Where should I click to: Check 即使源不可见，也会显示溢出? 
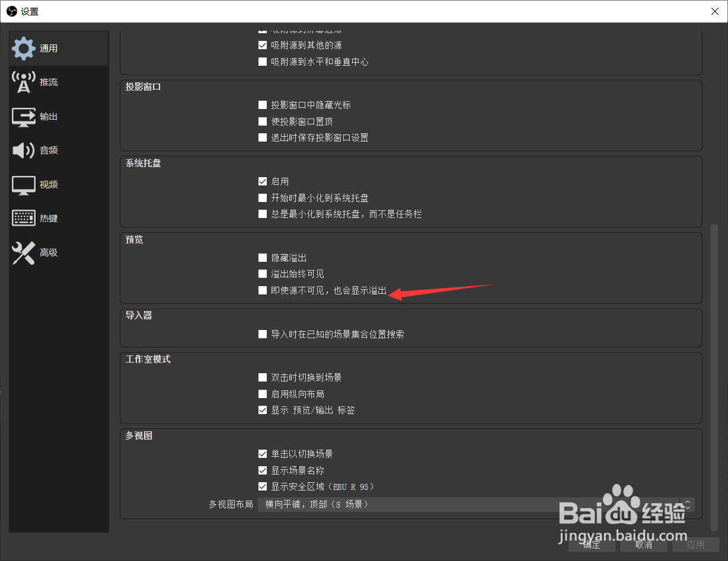[263, 290]
